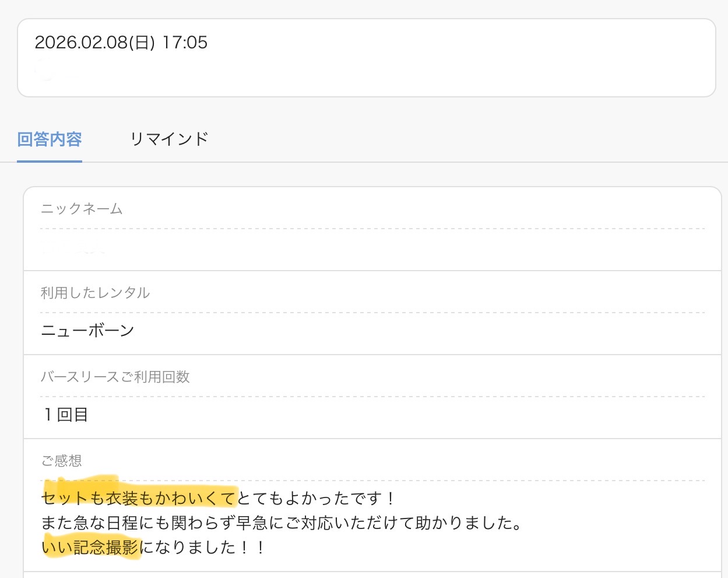Click the バースリースご利用回数 label
The image size is (728, 578).
click(115, 377)
